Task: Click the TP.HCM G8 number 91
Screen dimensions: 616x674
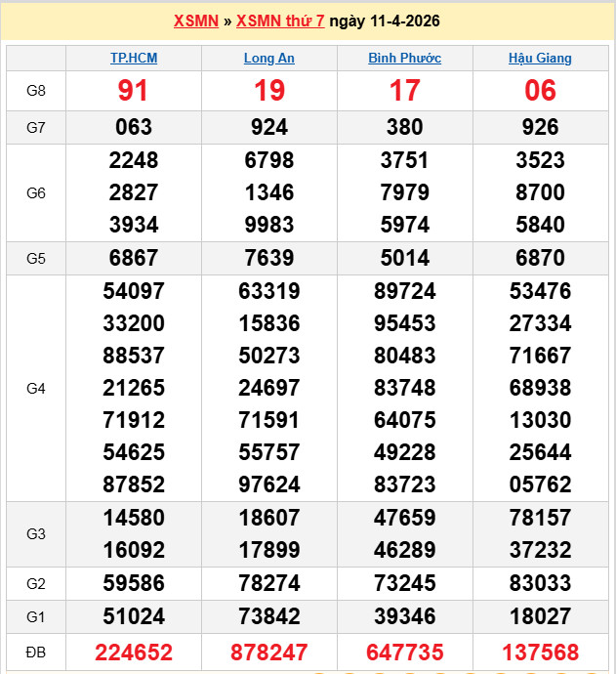Action: click(134, 91)
